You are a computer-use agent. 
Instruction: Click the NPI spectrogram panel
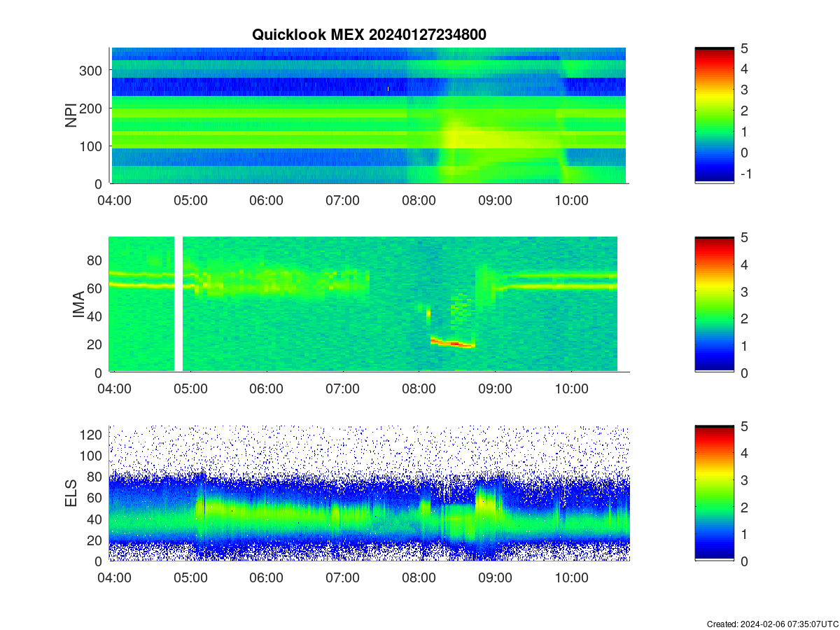pyautogui.click(x=368, y=115)
